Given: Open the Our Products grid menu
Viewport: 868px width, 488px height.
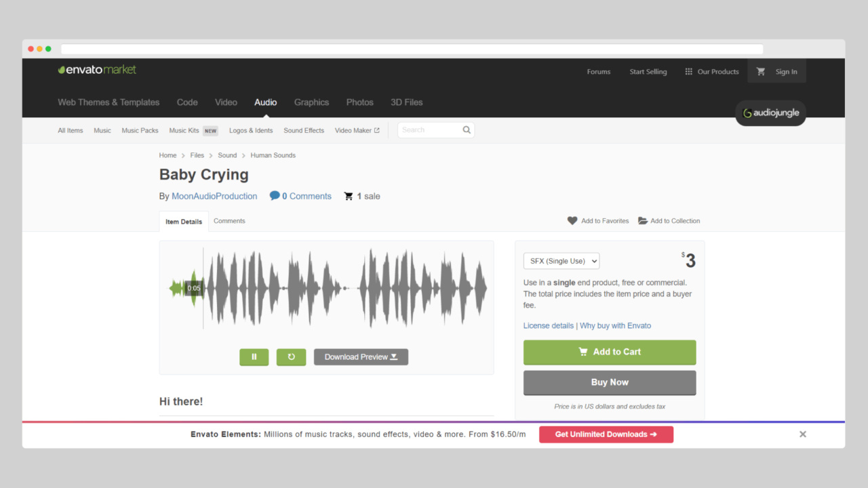Looking at the screenshot, I should click(688, 72).
